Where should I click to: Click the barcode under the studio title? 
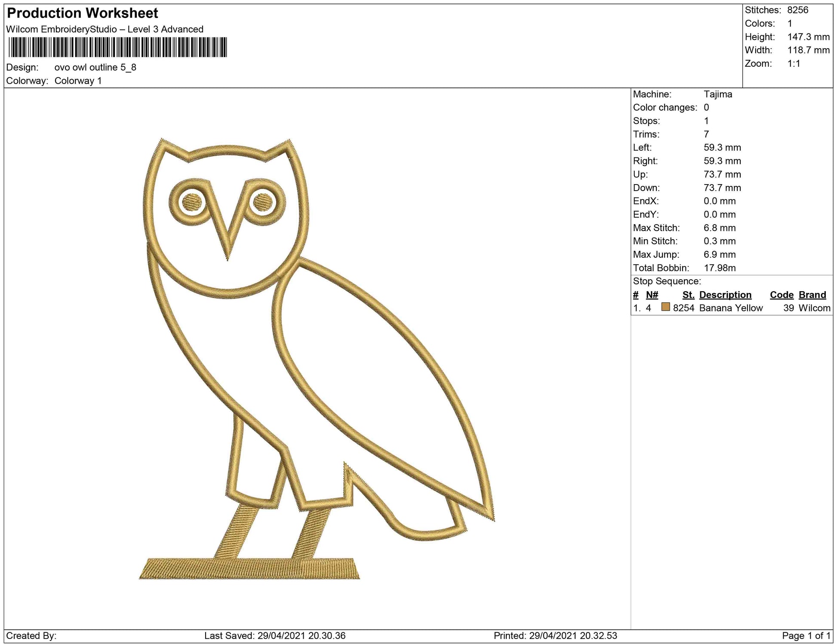(117, 47)
